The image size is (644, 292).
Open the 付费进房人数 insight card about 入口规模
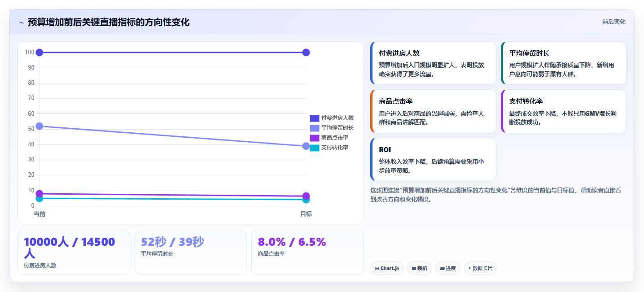click(x=433, y=63)
